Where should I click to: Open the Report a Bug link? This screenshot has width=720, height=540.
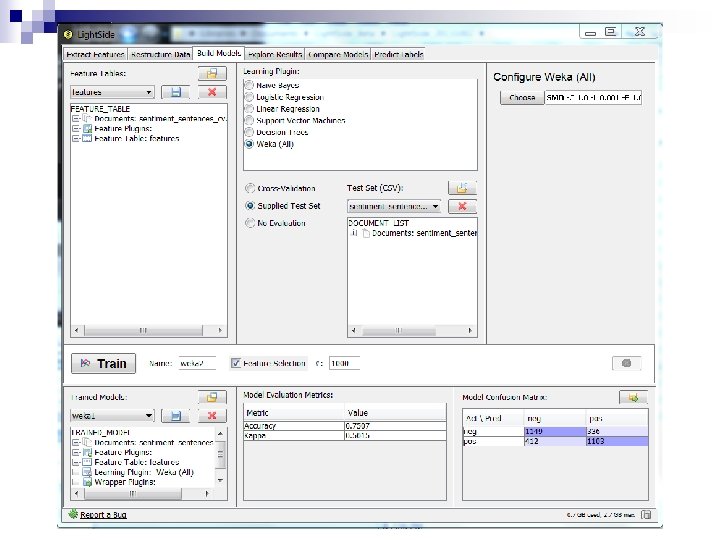click(x=103, y=515)
